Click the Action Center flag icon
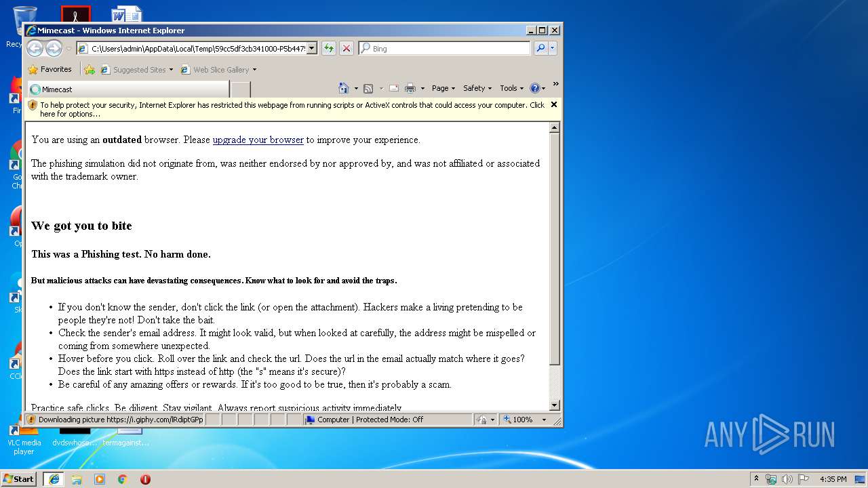The height and width of the screenshot is (488, 868). 804,479
